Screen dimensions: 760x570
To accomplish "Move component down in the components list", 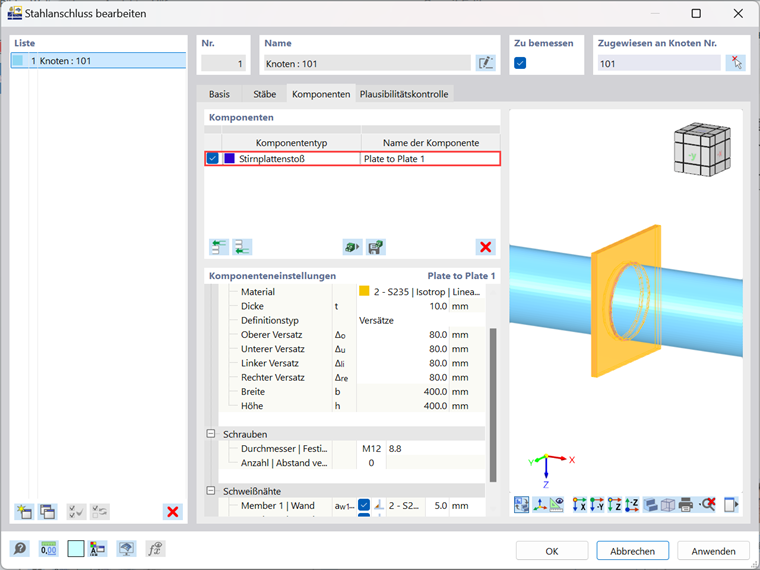I will (x=242, y=247).
